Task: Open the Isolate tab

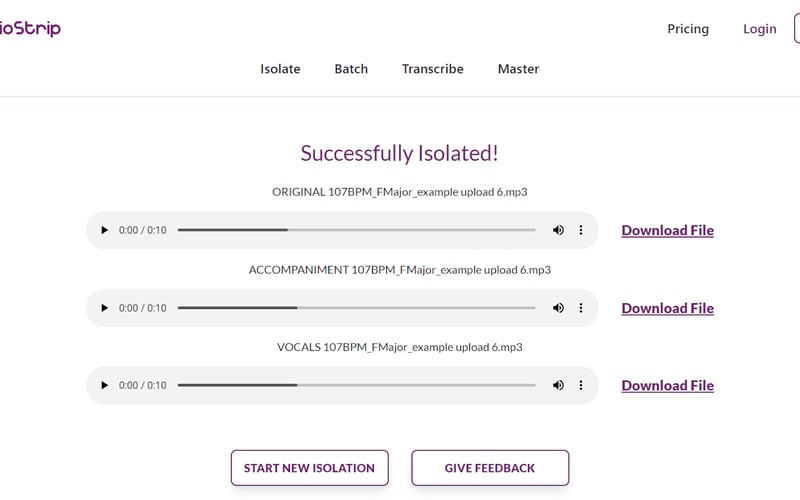Action: pos(280,69)
